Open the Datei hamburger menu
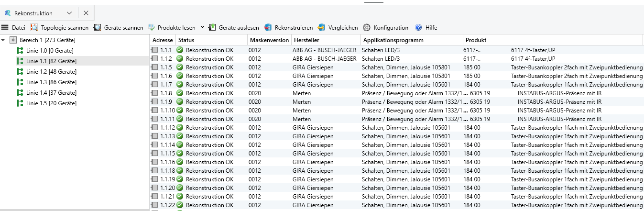The width and height of the screenshot is (644, 211). (x=5, y=28)
